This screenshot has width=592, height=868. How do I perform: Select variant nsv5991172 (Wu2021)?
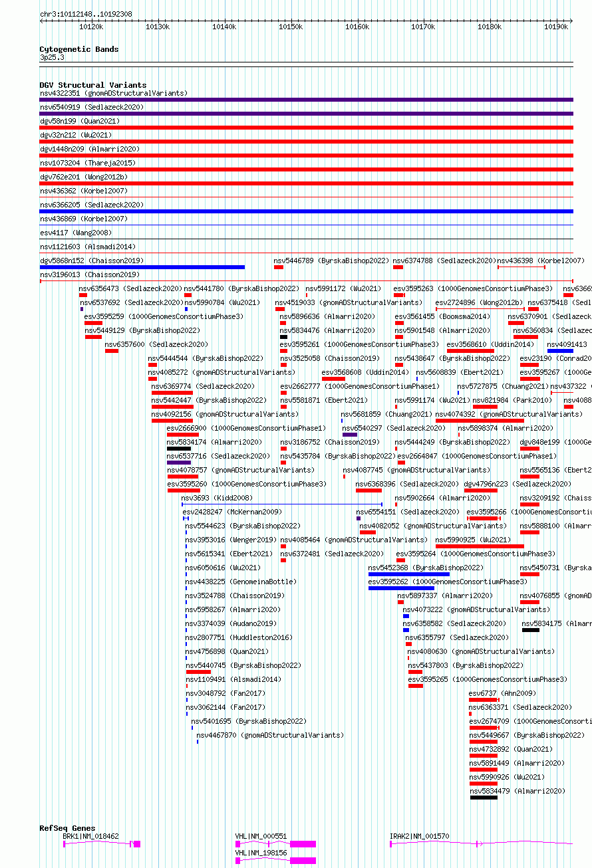coord(343,289)
